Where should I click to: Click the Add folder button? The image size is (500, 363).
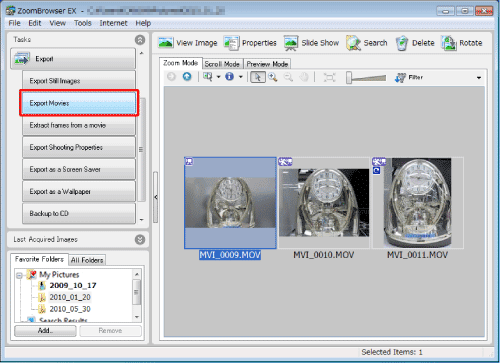tap(45, 331)
